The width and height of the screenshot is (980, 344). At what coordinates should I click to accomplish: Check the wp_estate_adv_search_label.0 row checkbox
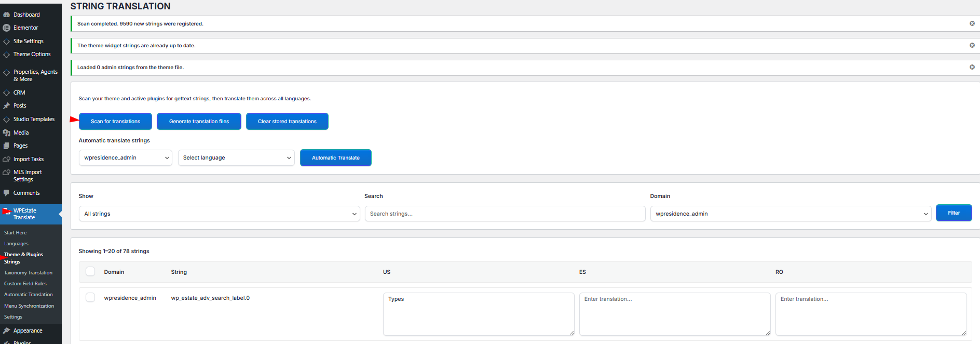[90, 297]
